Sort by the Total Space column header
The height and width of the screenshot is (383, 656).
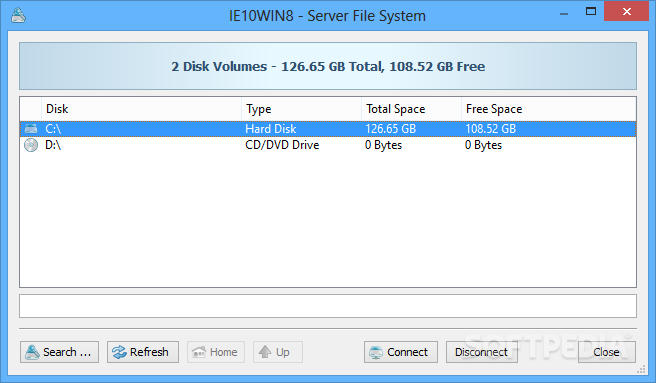coord(411,109)
